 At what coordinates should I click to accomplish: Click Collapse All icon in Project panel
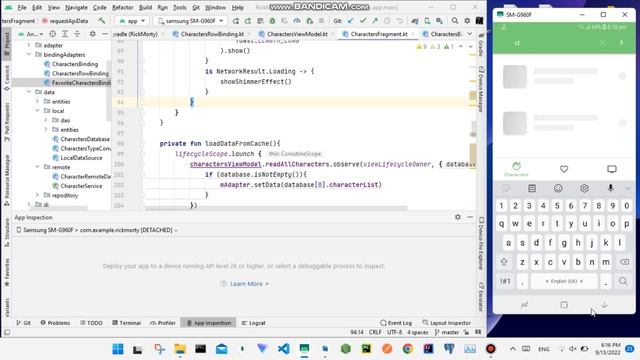77,34
